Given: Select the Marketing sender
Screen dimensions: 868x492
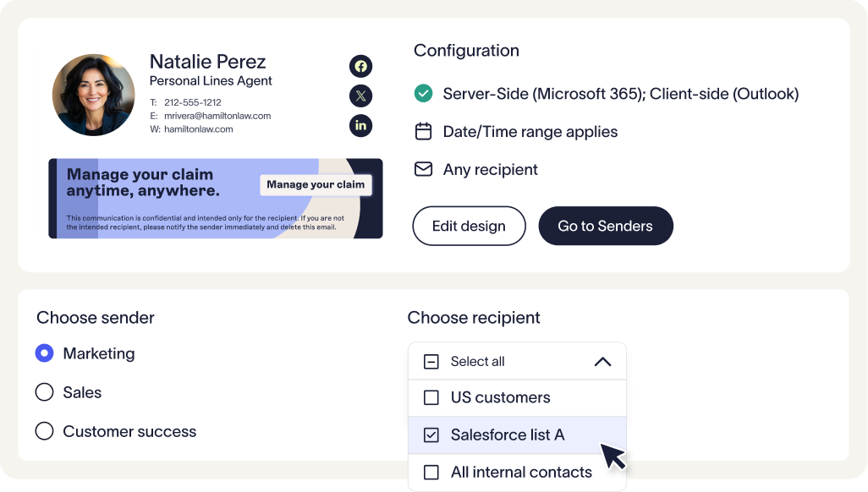Looking at the screenshot, I should 44,353.
